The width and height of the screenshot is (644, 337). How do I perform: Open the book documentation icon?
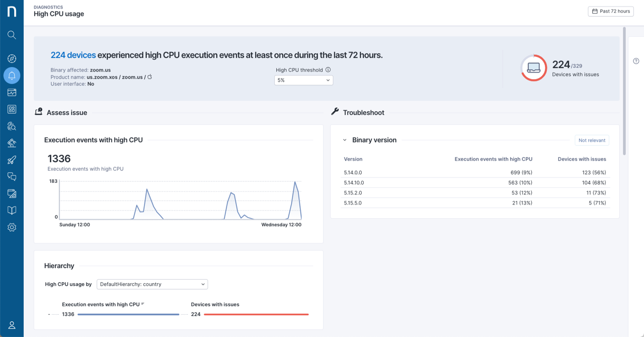coord(12,211)
